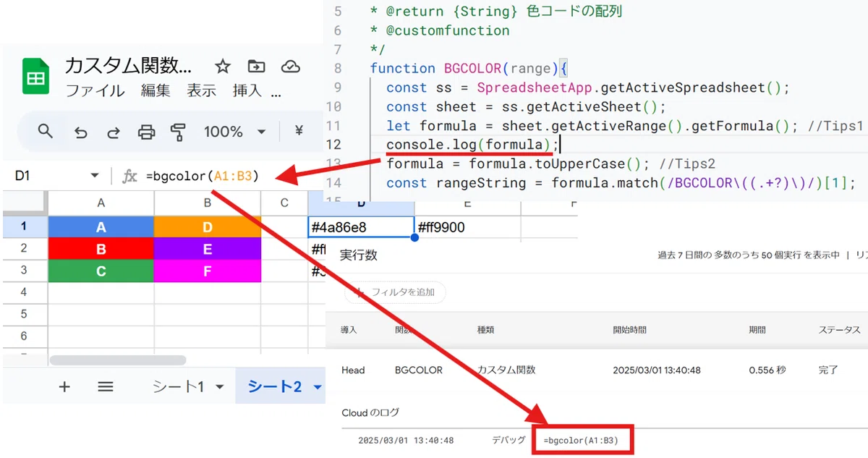Select column B header

coord(208,203)
